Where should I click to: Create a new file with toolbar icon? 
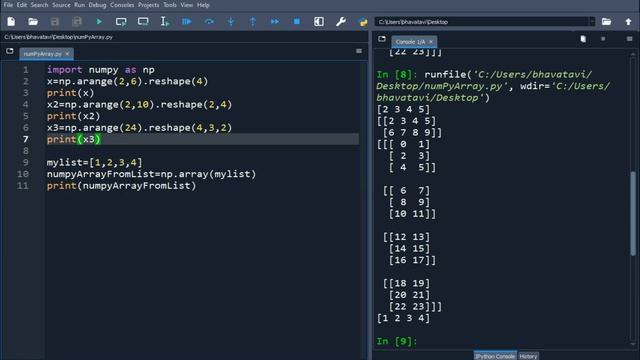pos(11,22)
